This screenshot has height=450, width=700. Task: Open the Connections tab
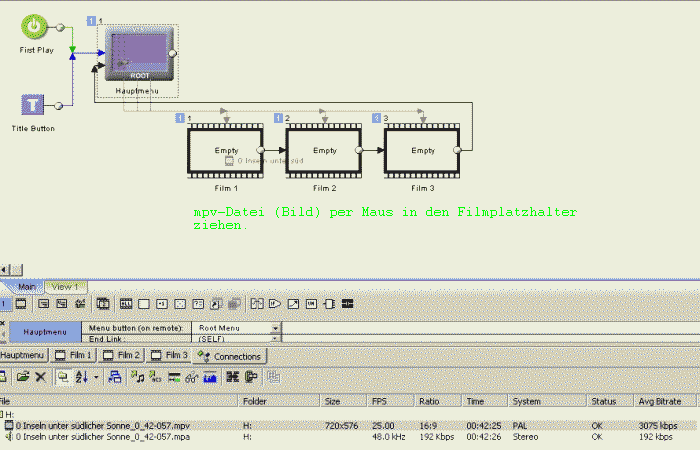pos(229,356)
